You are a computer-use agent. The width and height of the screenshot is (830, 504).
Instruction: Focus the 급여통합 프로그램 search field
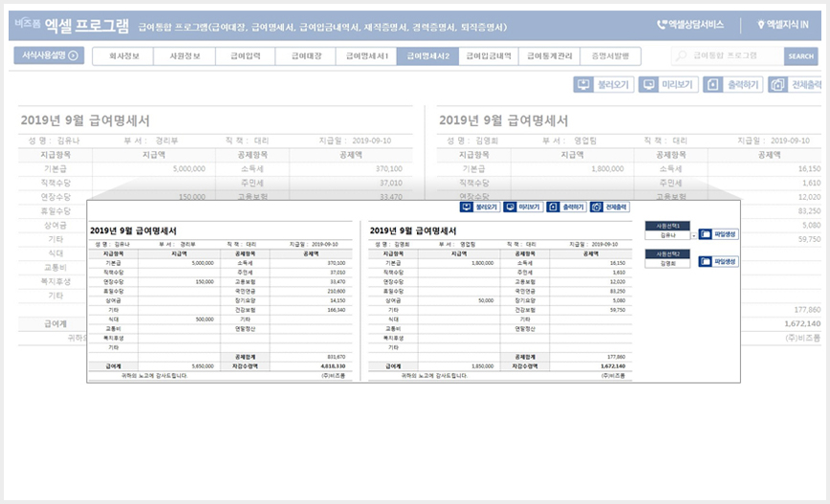point(728,55)
